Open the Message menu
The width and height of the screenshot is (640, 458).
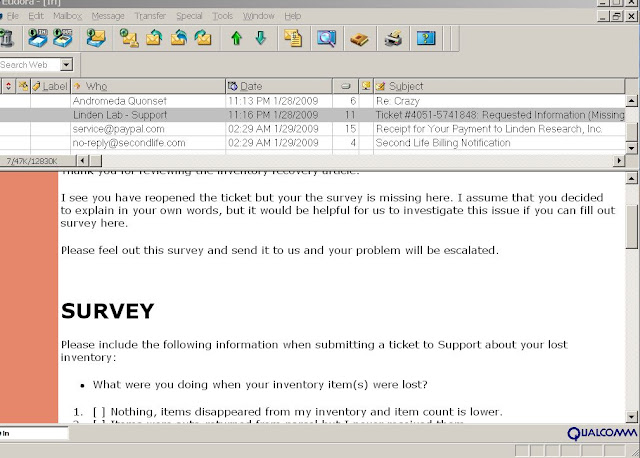point(108,16)
